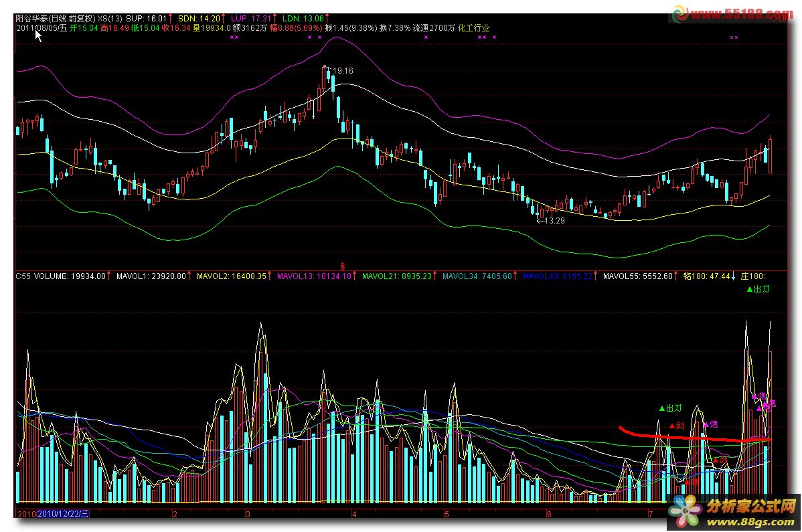802x532 pixels.
Task: Click the MAVOL34: 7405.68 label
Action: [477, 276]
